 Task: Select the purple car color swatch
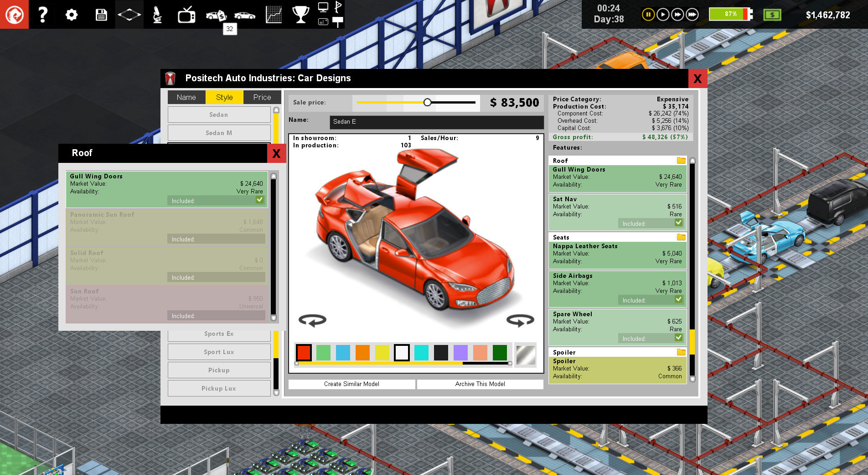tap(460, 352)
